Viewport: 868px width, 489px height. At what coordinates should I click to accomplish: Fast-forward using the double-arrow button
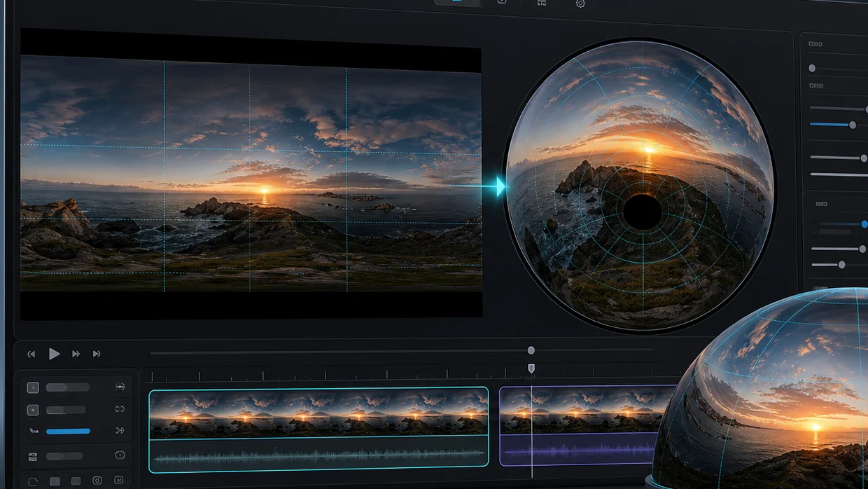(76, 354)
